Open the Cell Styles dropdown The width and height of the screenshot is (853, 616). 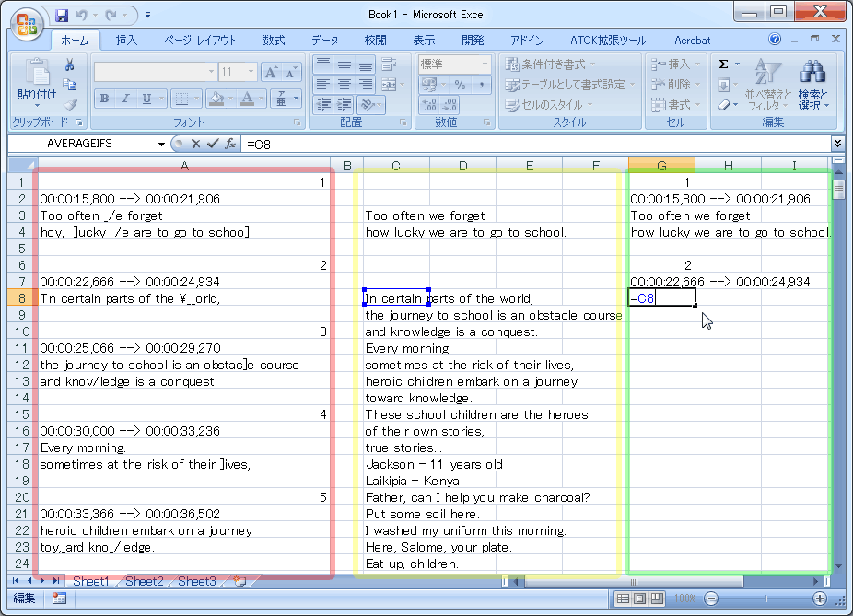tap(549, 104)
